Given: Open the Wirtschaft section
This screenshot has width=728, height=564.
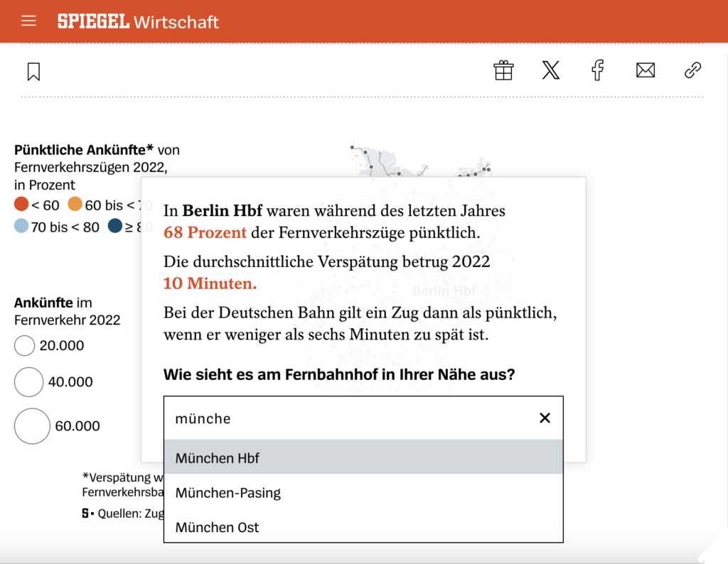Looking at the screenshot, I should (x=176, y=22).
